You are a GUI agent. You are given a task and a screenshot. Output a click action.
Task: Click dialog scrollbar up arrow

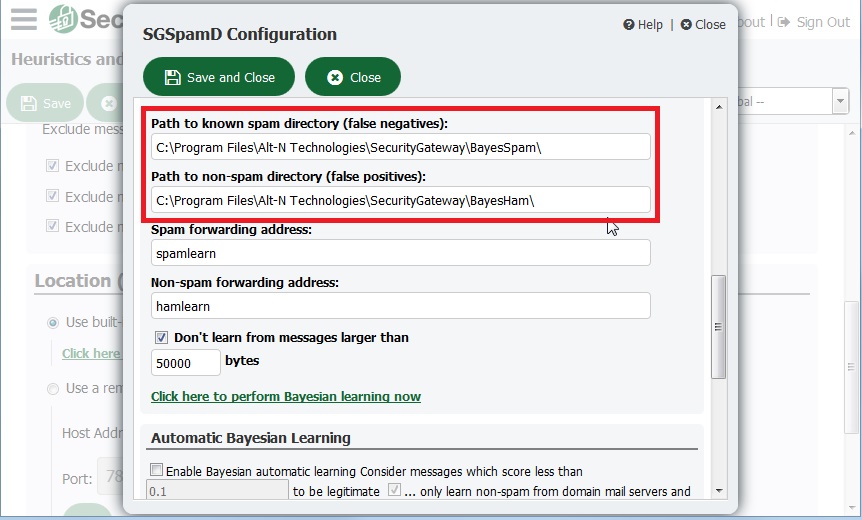point(719,107)
